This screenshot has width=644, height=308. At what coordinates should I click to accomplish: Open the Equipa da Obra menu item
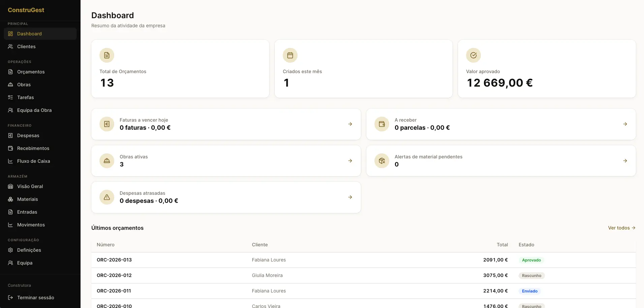40,110
